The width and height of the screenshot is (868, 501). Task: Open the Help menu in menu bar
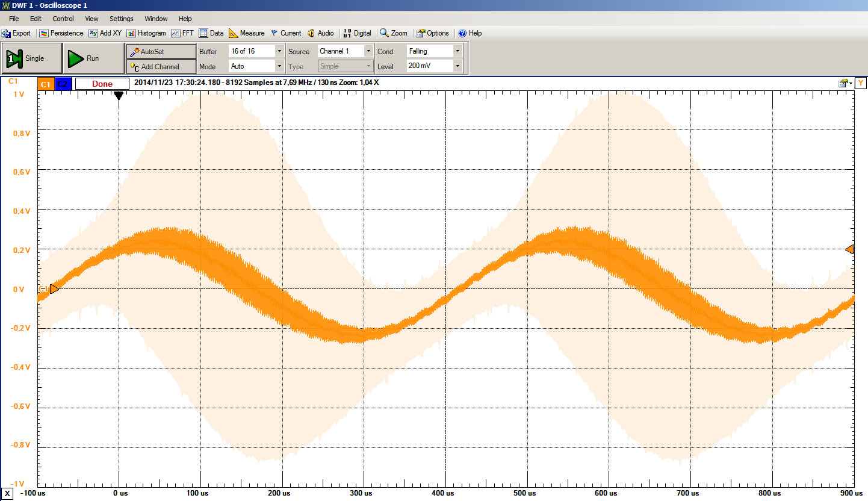(185, 19)
